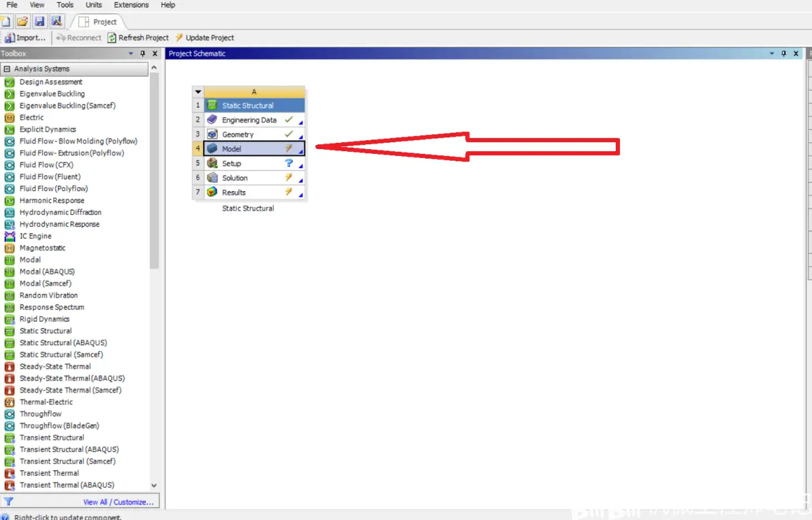The width and height of the screenshot is (812, 520).
Task: Select IC Engine analysis system
Action: click(35, 236)
